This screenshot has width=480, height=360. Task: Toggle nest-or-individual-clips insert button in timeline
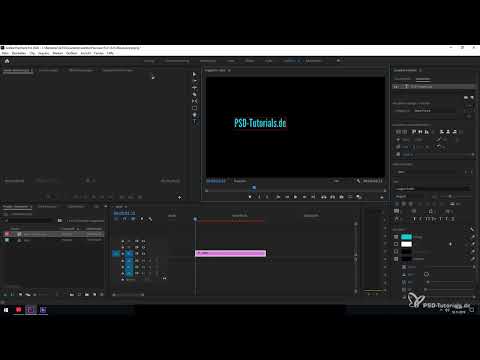tap(116, 219)
